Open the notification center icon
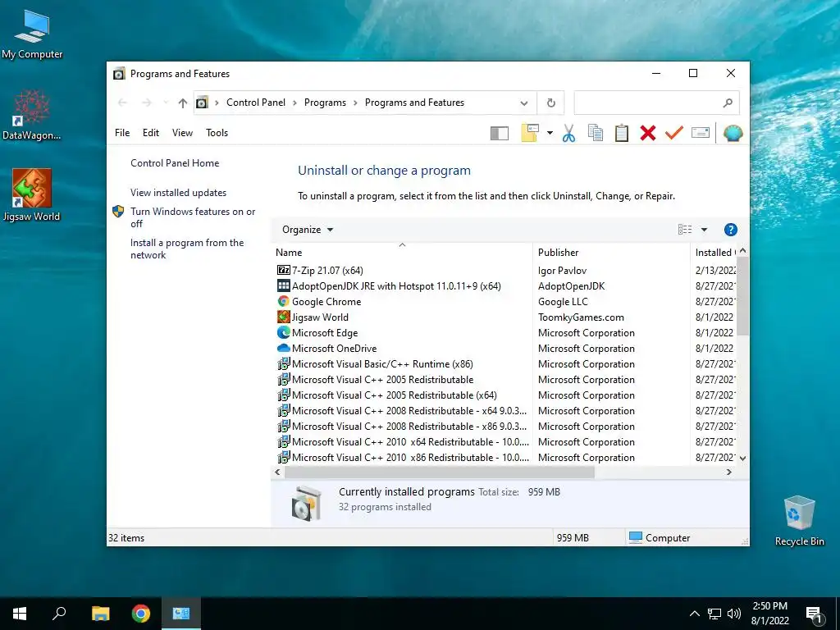 coord(814,614)
